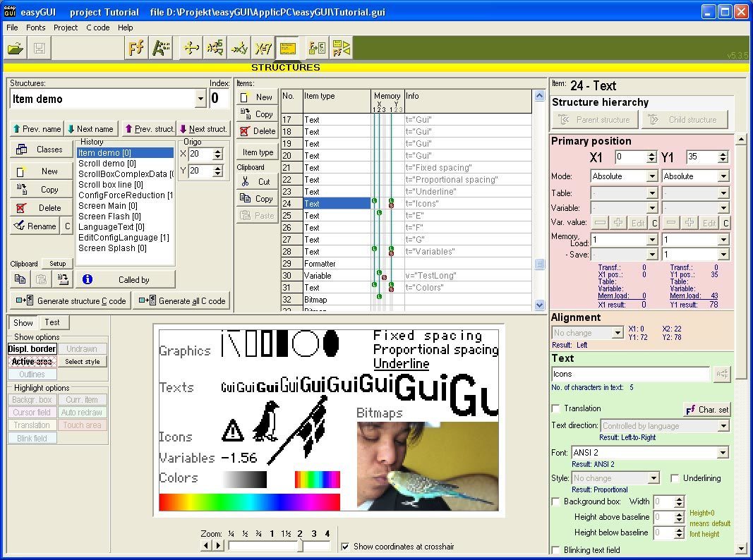Screen dimensions: 753x560
Task: Open the font character sets toolbar icon
Action: point(162,48)
